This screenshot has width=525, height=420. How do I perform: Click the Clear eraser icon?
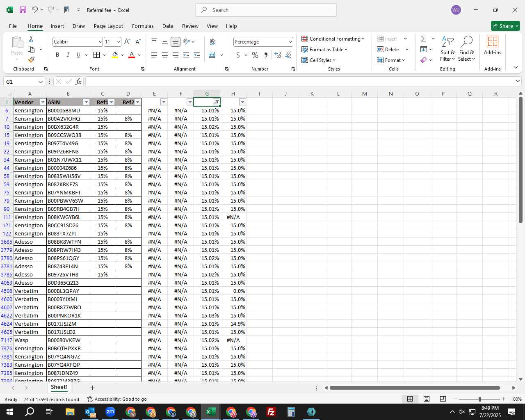[424, 60]
